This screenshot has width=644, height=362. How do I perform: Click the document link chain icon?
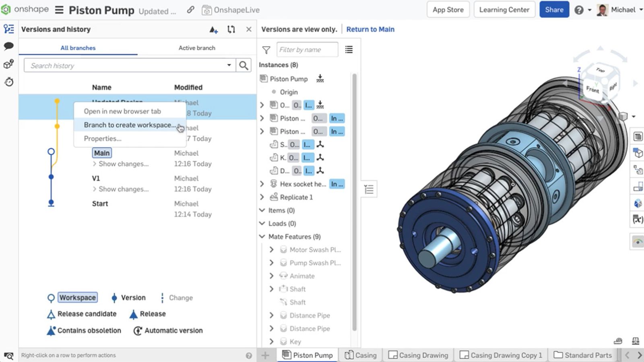(x=191, y=10)
